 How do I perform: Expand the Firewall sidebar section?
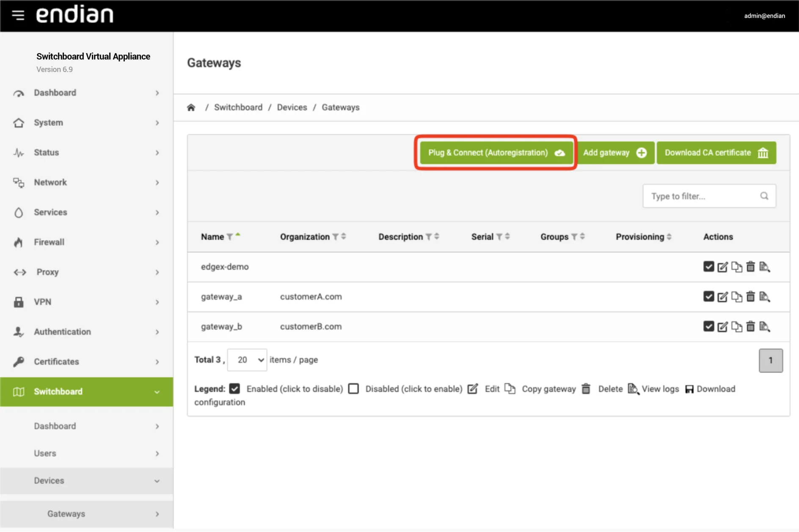tap(86, 242)
